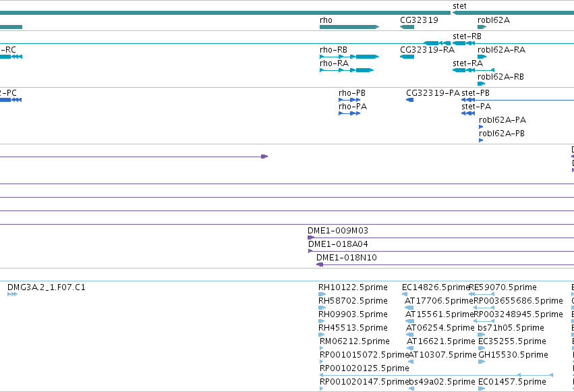Screen dimensions: 574x392
Task: Select the stet-PA protein feature
Action: pos(468,113)
